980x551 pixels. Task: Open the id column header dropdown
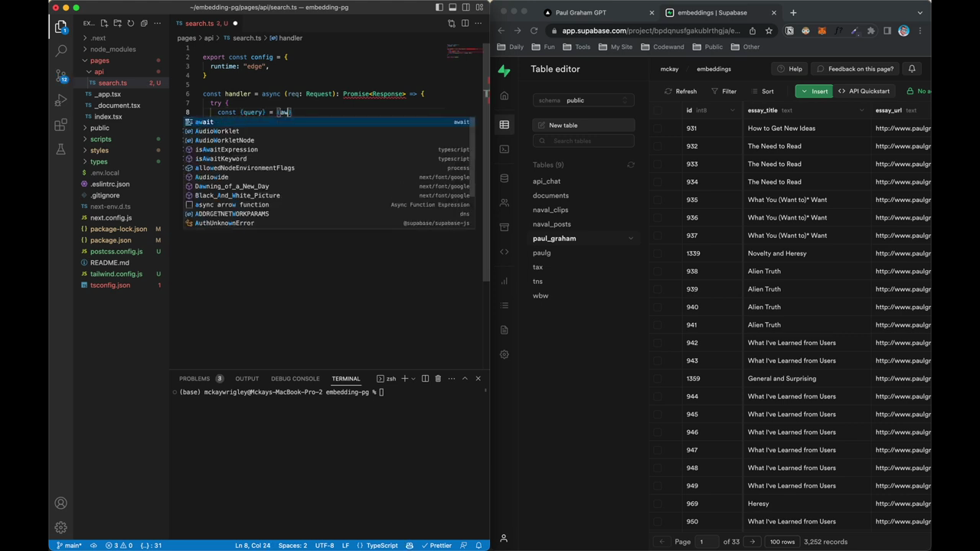(732, 110)
